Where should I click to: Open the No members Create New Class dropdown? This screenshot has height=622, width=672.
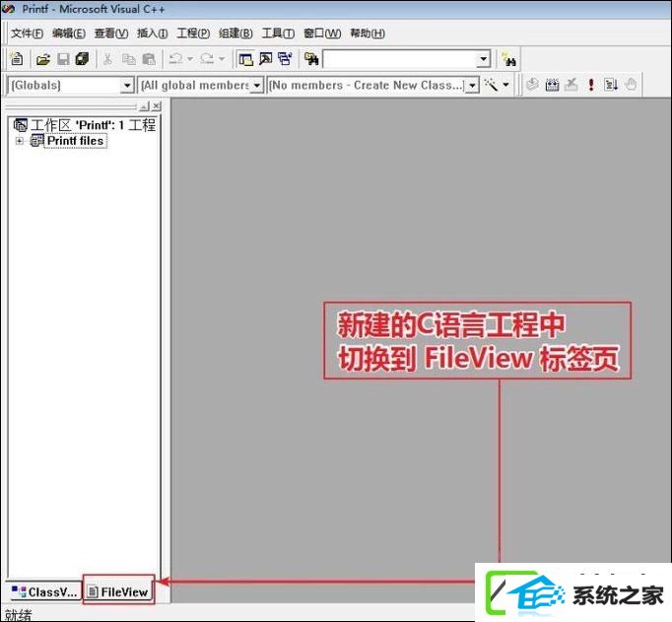click(472, 86)
